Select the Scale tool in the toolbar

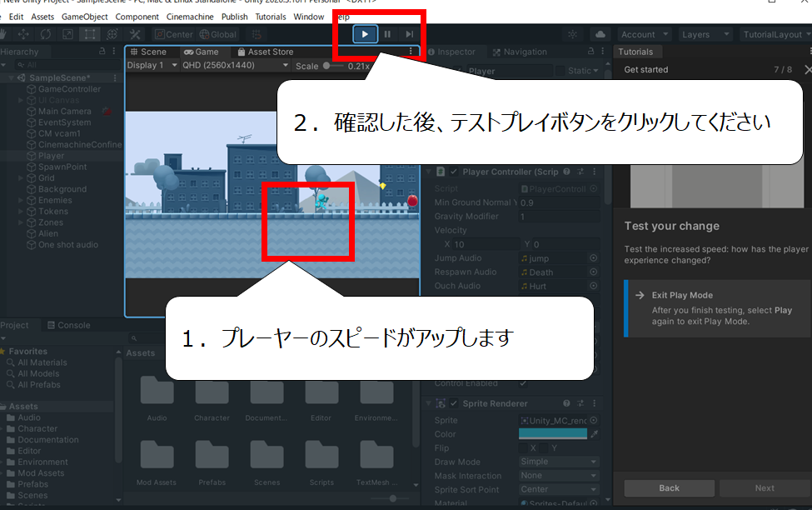tap(67, 34)
